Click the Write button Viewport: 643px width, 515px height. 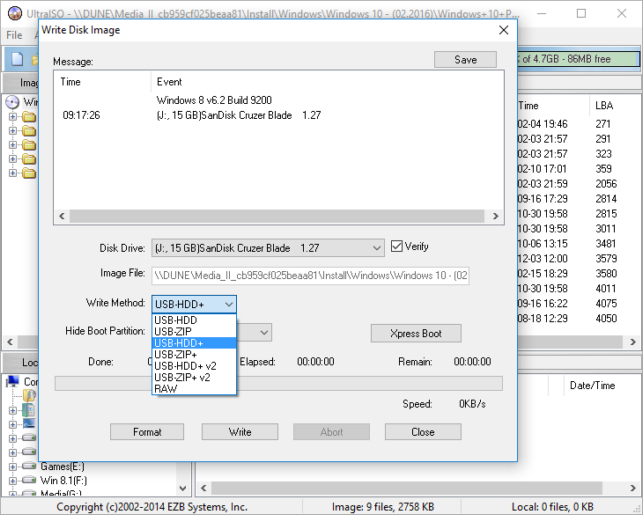coord(240,432)
